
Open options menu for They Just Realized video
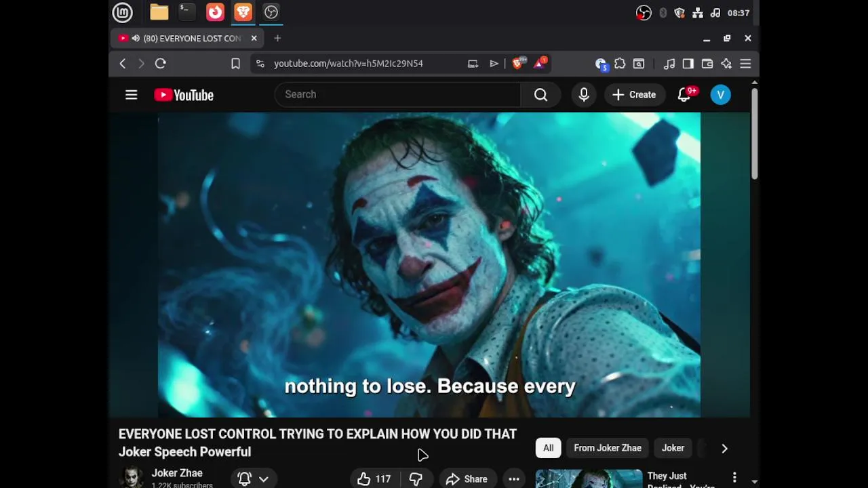734,479
